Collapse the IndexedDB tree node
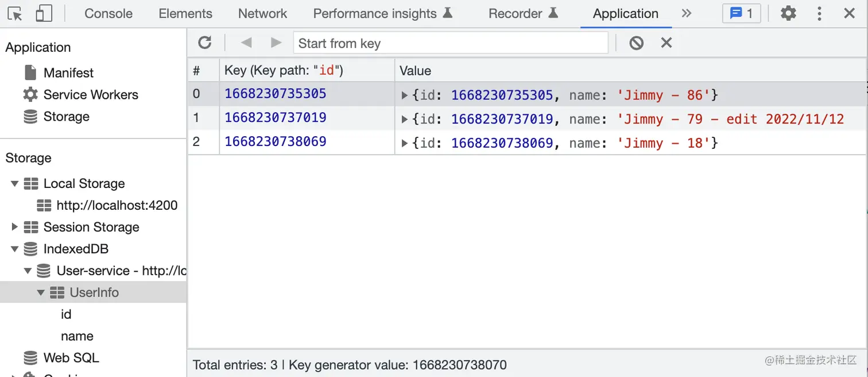The image size is (868, 377). (x=14, y=249)
